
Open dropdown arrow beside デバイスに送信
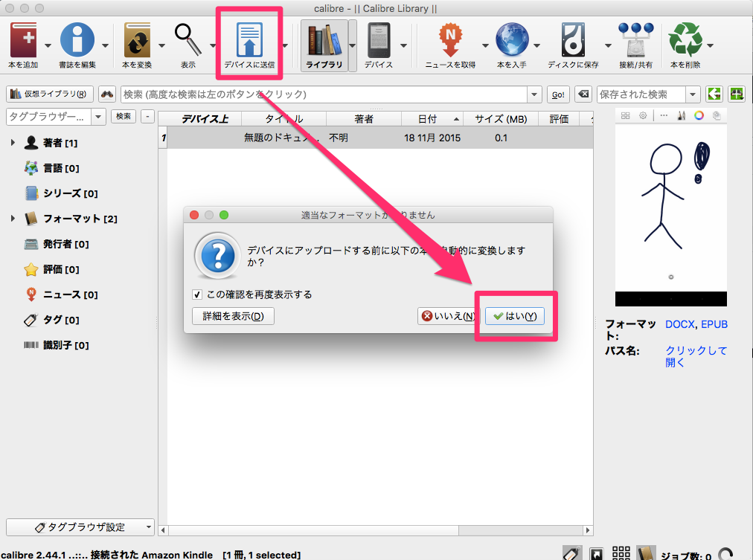(286, 45)
